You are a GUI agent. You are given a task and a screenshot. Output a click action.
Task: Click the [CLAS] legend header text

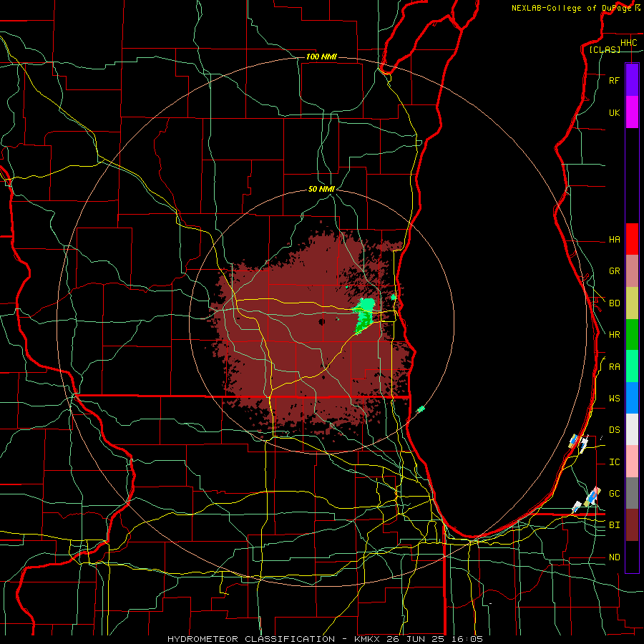coord(605,49)
